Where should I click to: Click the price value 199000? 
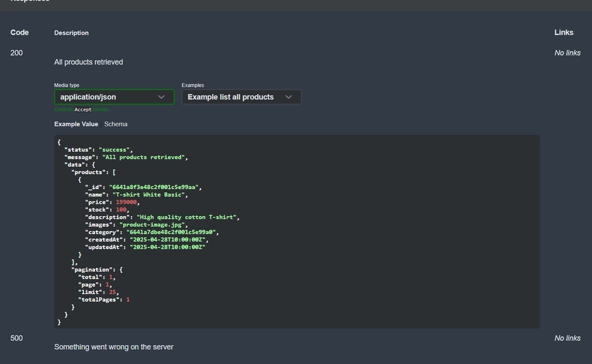126,202
